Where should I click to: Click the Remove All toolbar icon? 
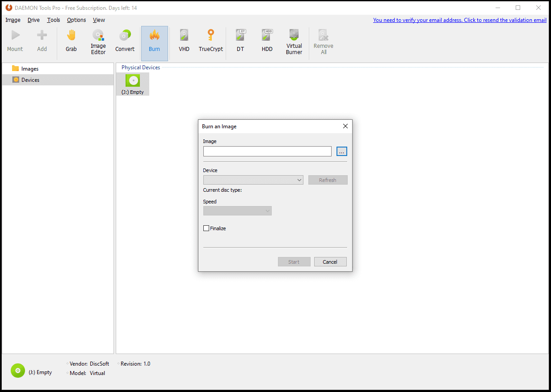point(324,42)
